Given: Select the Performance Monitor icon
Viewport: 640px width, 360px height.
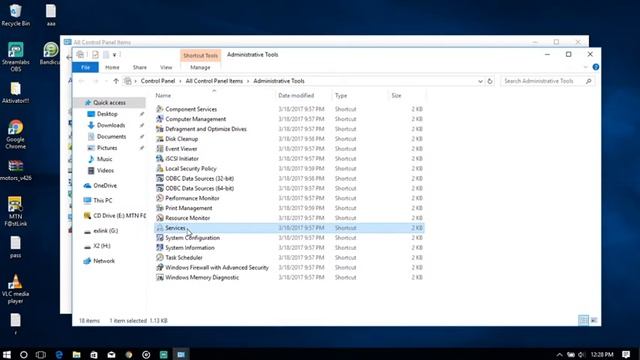Looking at the screenshot, I should tap(160, 198).
